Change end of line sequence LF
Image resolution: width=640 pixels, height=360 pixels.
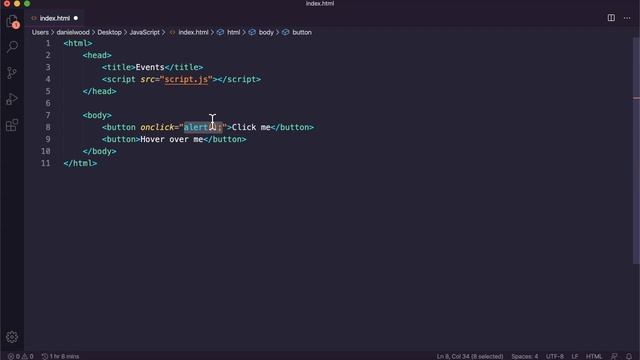tap(575, 356)
